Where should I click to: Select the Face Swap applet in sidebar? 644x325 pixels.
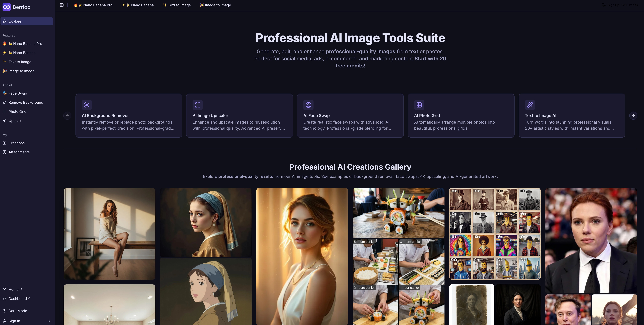(17, 93)
